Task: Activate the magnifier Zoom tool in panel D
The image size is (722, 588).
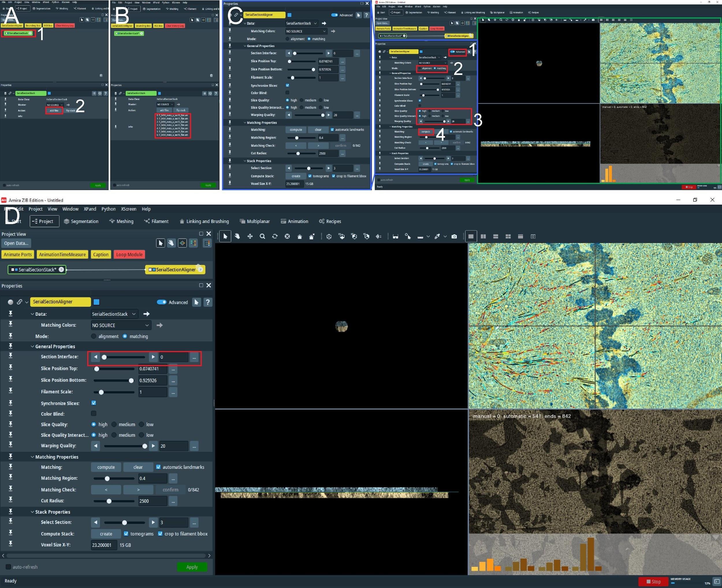Action: click(262, 236)
